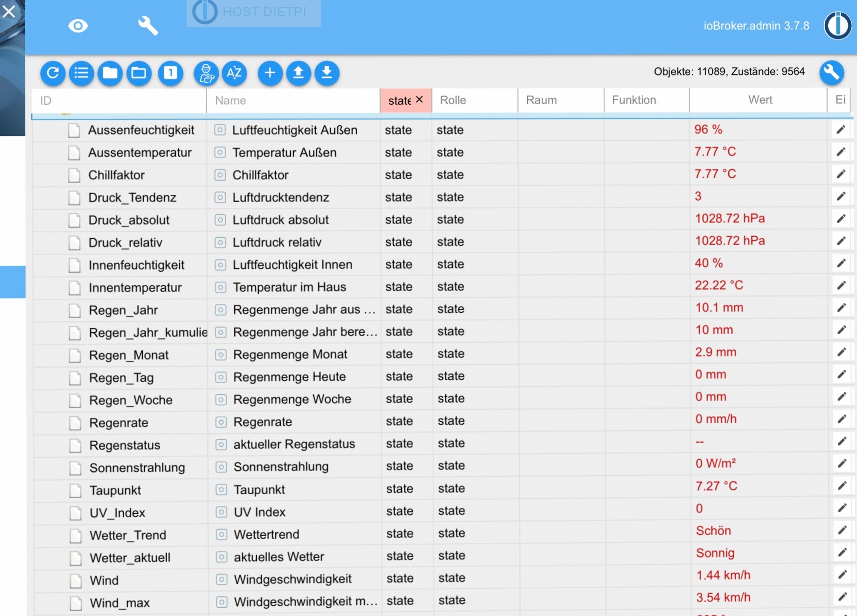The image size is (857, 616).
Task: Edit the Druck_Tendenz object with pencil
Action: coord(841,197)
